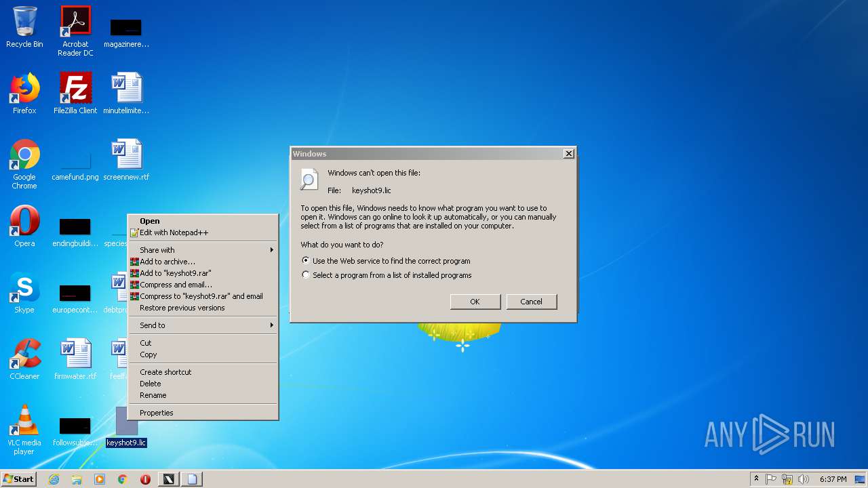Show hidden tray icons arrow
The height and width of the screenshot is (488, 868).
pos(756,479)
